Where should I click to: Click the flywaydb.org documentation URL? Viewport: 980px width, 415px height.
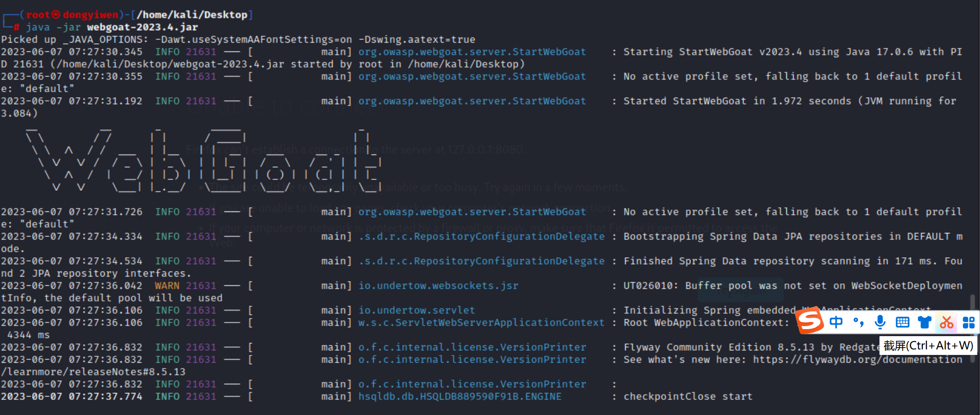pos(858,360)
